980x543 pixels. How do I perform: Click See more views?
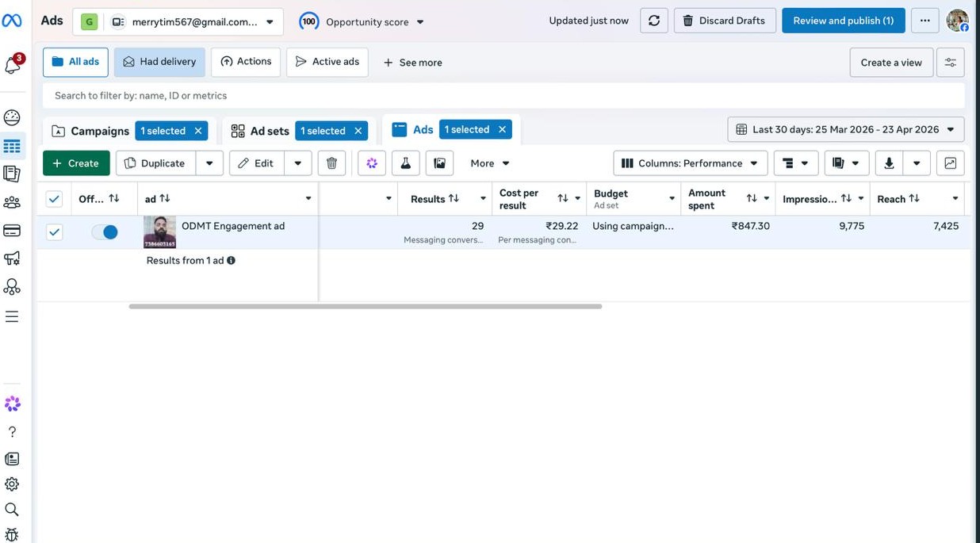(413, 63)
